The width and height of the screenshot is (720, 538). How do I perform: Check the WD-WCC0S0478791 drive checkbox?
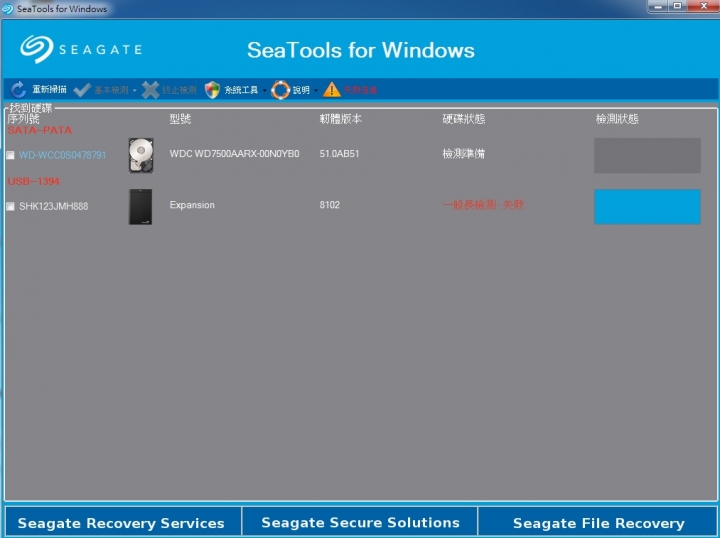pyautogui.click(x=10, y=156)
